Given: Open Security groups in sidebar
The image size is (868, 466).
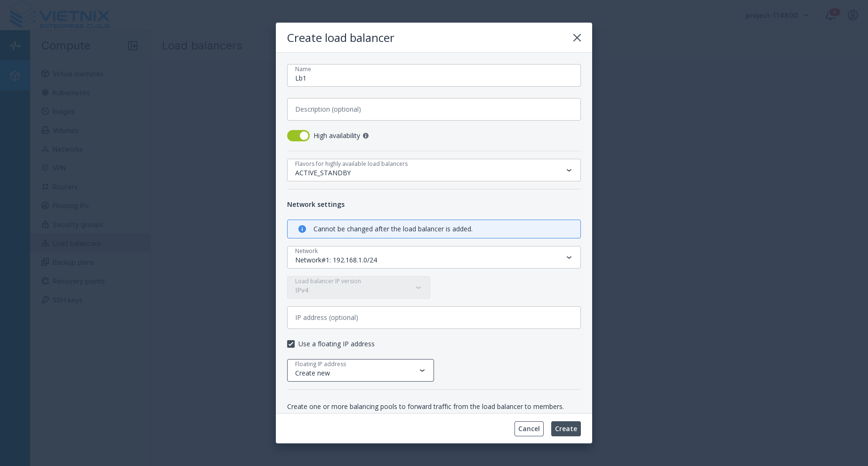Looking at the screenshot, I should (78, 225).
